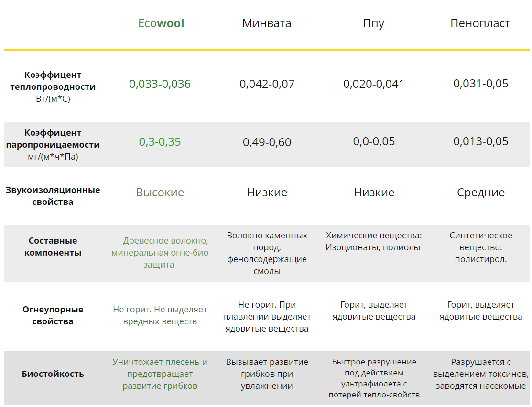This screenshot has width=532, height=407.
Task: Select the Огнеупорные свойства row label
Action: click(53, 315)
